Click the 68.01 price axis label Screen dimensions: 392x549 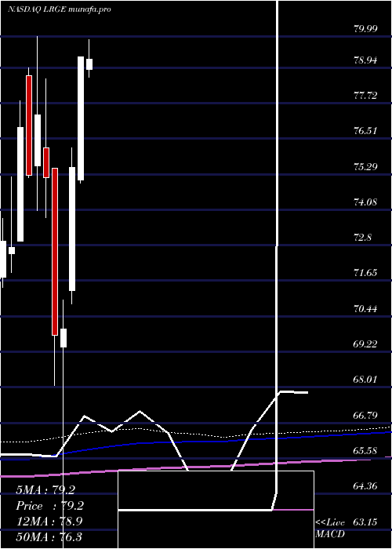point(365,380)
